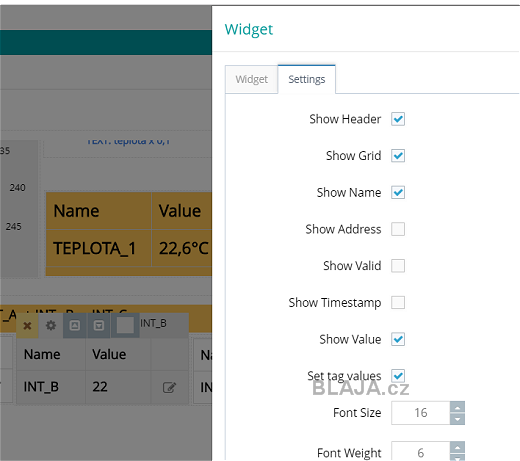Click the move-up arrow icon on INT_B widget
This screenshot has width=520, height=461.
[75, 325]
